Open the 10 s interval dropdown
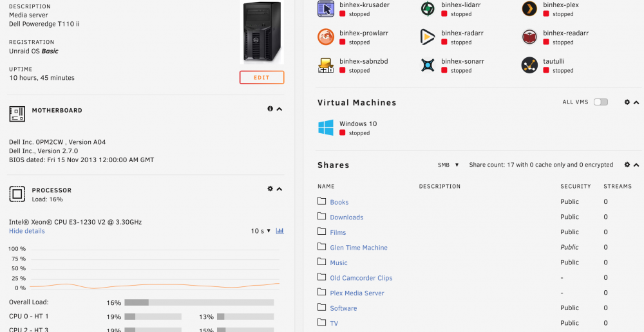644x332 pixels. [x=261, y=230]
